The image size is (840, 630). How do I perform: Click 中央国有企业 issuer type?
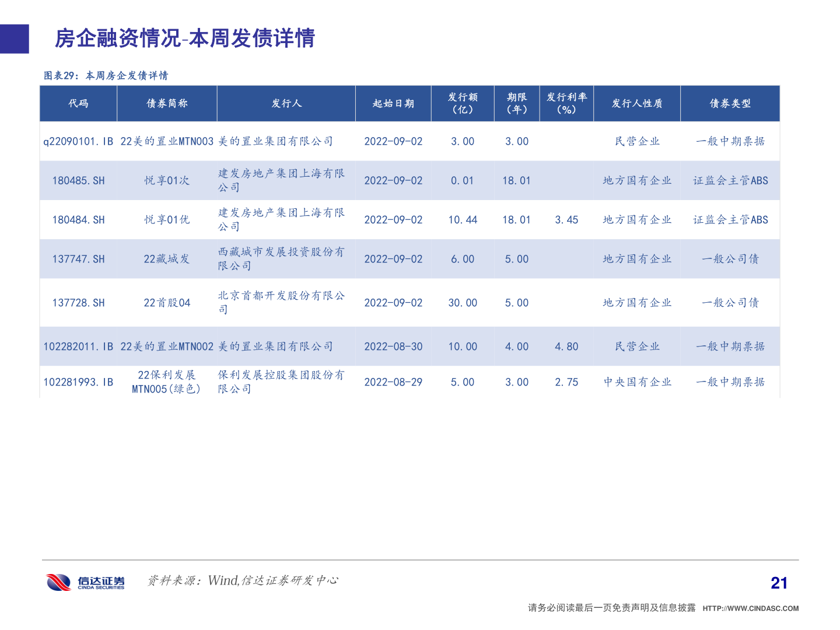tap(637, 382)
